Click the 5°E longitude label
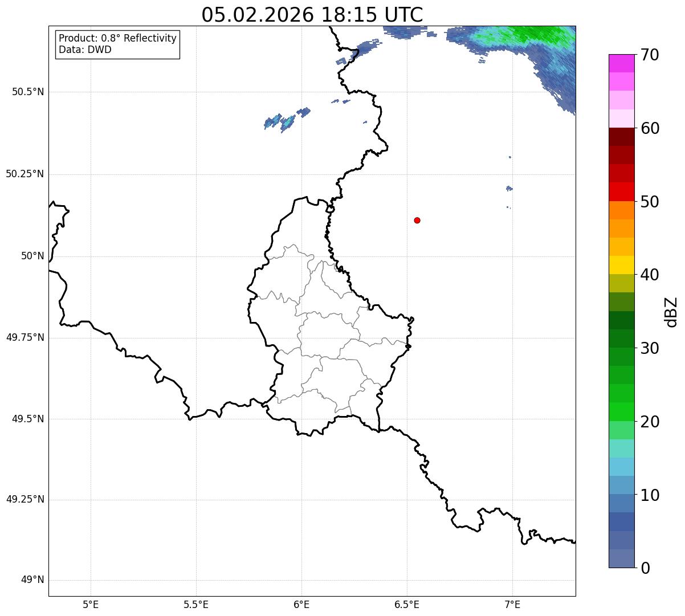 pos(91,605)
